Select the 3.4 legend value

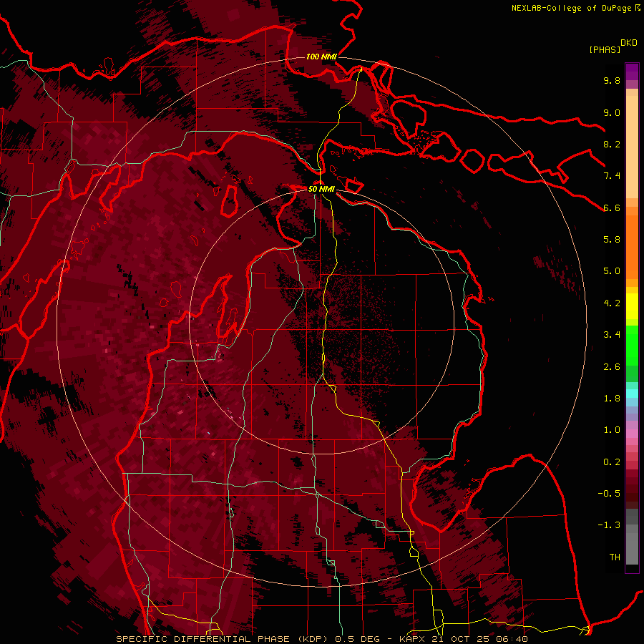click(x=612, y=335)
